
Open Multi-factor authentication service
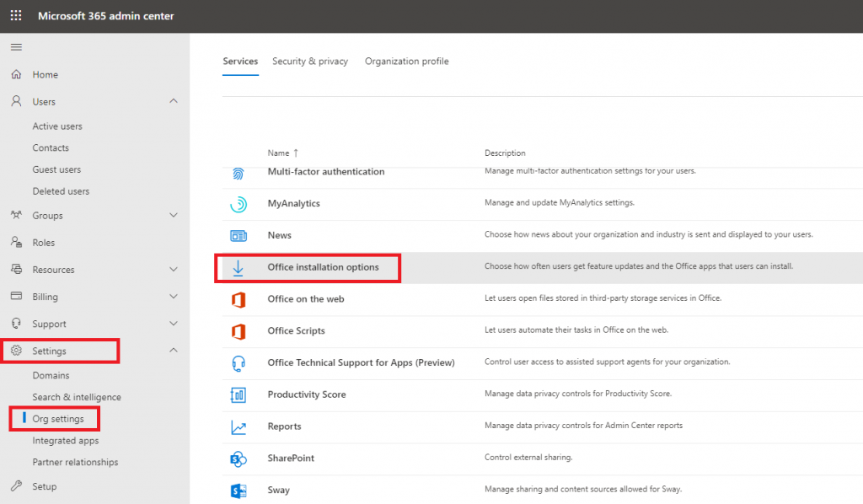[x=326, y=172]
